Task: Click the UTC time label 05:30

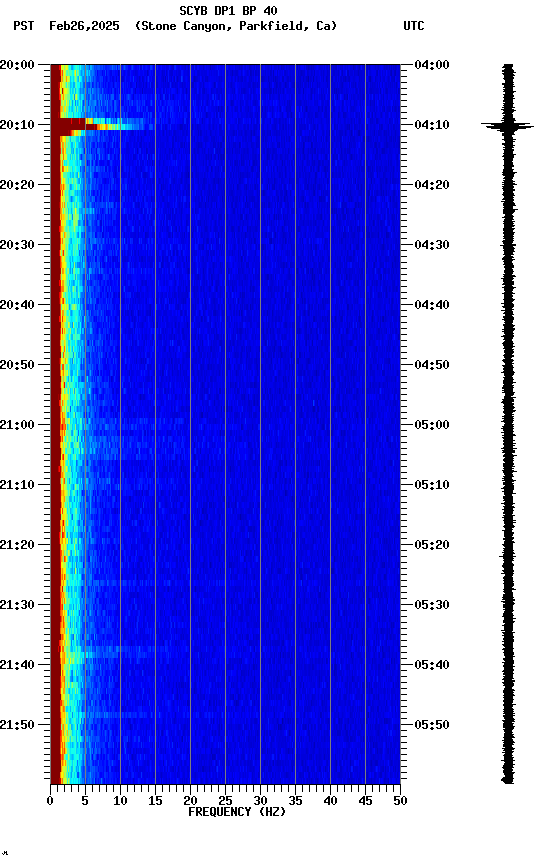Action: tap(432, 606)
